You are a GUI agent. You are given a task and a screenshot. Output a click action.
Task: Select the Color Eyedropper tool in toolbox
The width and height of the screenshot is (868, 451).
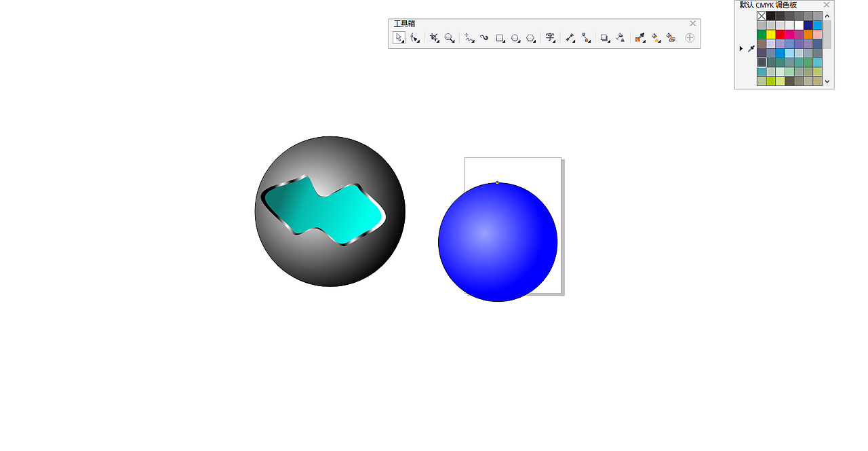click(x=639, y=38)
